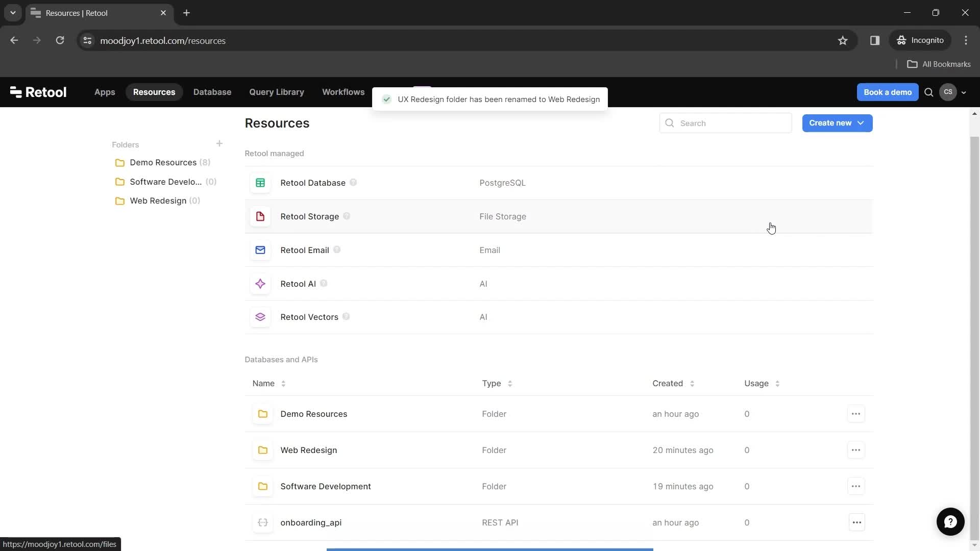Switch to the Database tab
Screen dimensions: 980x551
[x=212, y=92]
